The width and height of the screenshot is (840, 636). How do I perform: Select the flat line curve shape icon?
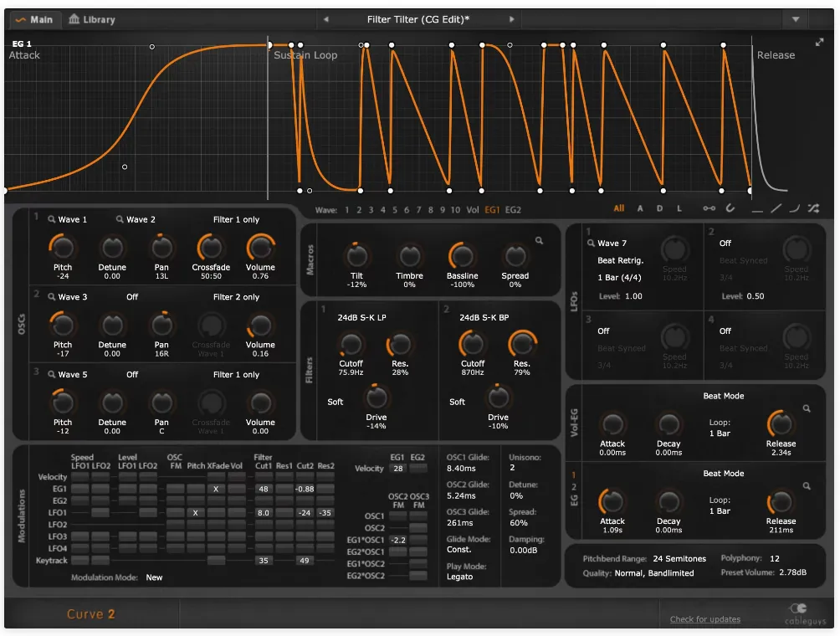tap(757, 211)
